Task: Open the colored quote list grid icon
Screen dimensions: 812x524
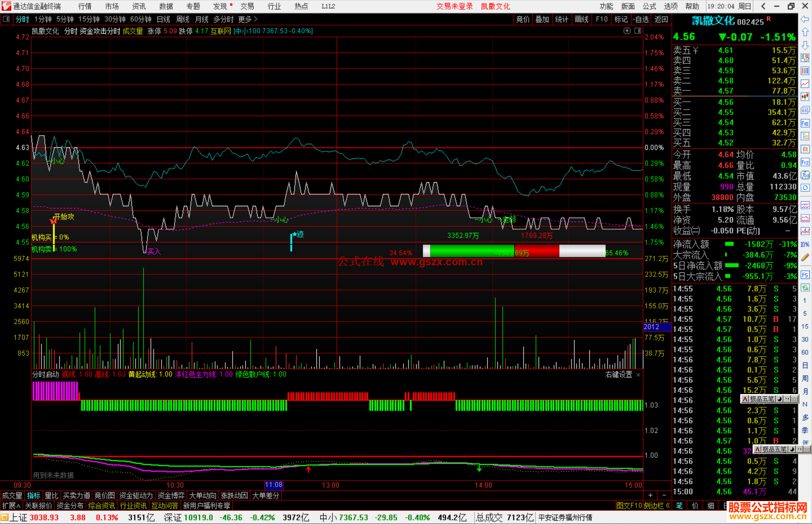Action: pos(805,71)
